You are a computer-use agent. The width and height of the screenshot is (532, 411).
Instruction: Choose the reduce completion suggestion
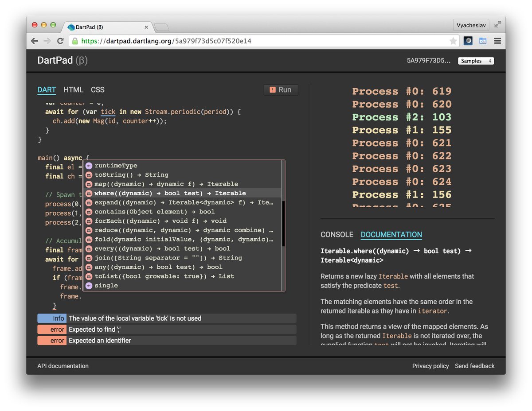[182, 230]
